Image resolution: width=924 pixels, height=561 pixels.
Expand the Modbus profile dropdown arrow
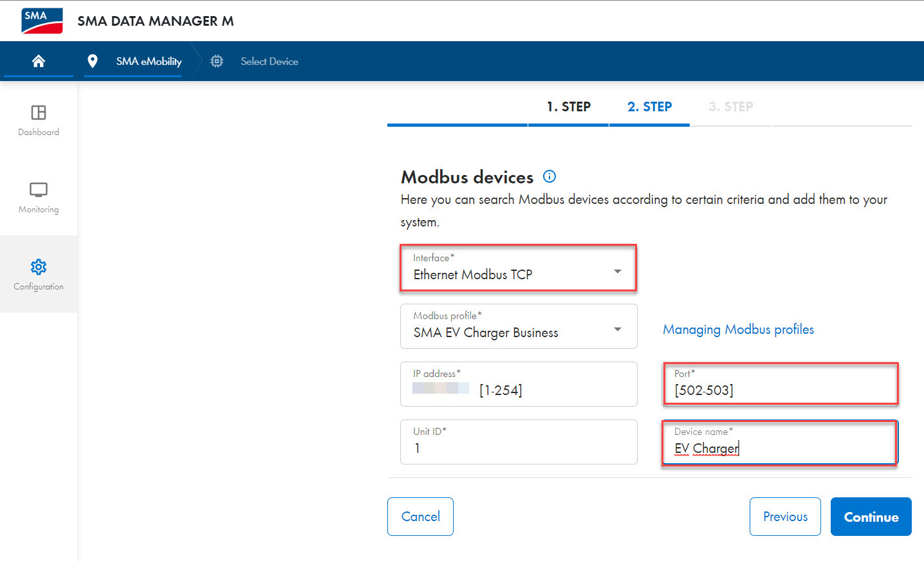618,329
